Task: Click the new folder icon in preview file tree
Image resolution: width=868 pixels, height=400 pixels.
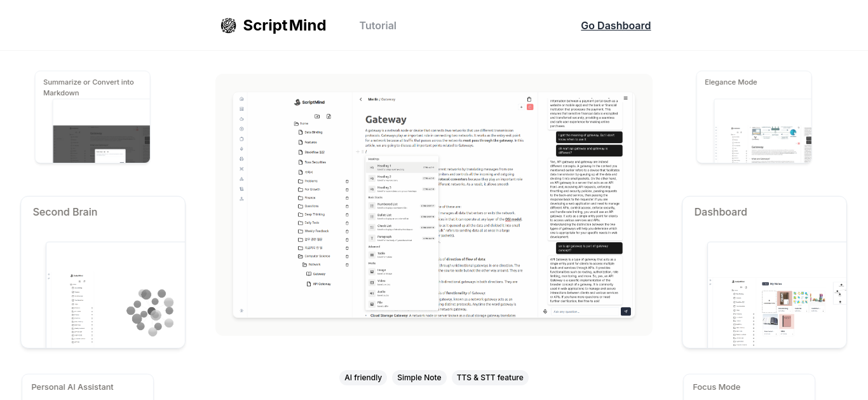Action: (x=317, y=116)
